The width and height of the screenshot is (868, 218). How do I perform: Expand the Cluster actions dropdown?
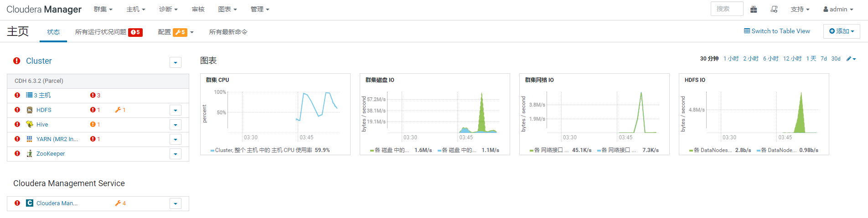click(x=176, y=62)
